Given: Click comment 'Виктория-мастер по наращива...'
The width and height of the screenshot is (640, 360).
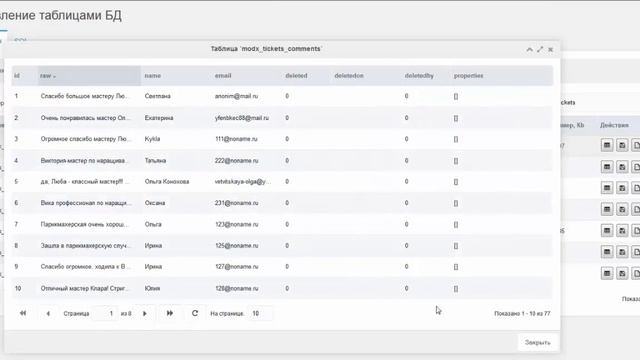Looking at the screenshot, I should click(84, 161).
